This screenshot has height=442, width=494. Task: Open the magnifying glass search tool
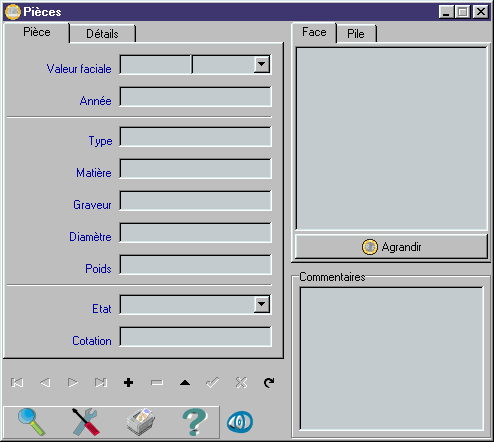click(31, 422)
